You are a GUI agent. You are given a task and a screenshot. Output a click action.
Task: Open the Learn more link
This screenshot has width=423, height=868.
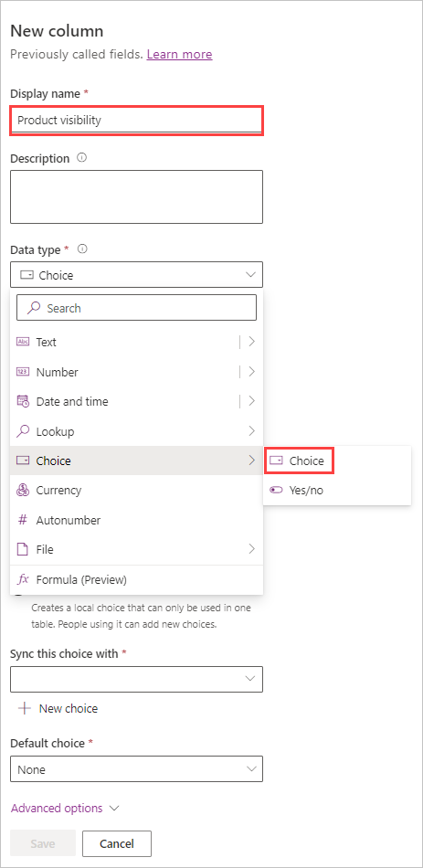point(179,54)
